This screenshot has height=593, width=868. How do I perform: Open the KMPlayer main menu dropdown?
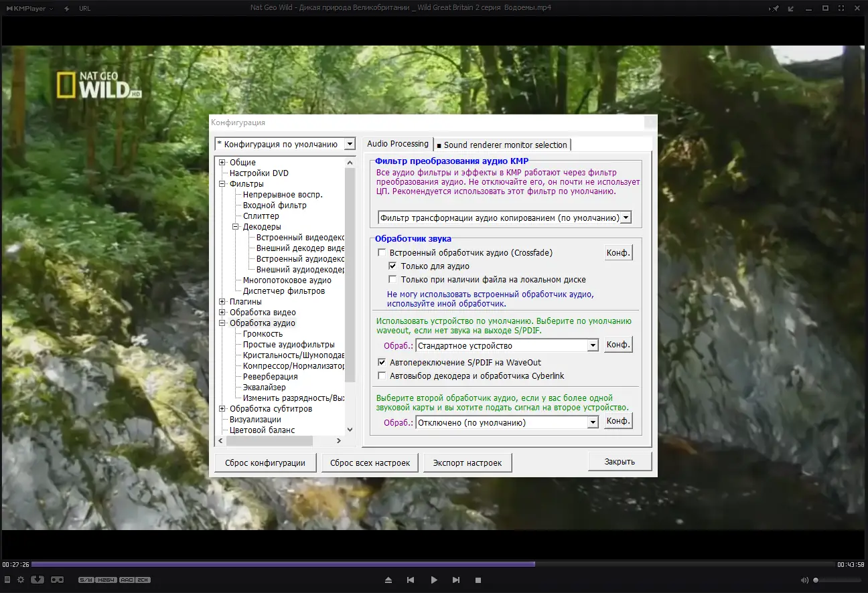(29, 9)
